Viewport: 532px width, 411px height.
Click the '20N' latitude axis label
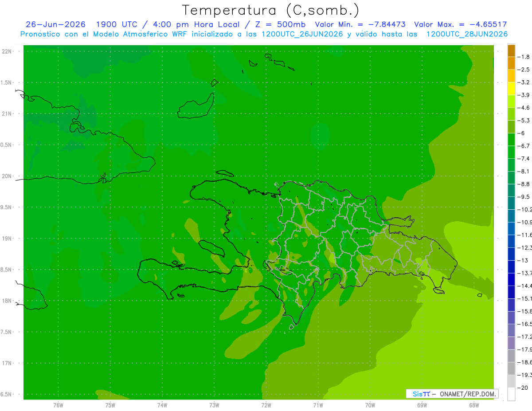coord(7,176)
